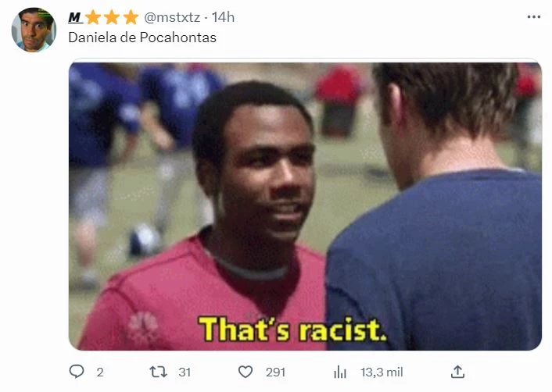Like the tweet with the heart icon
This screenshot has height=392, width=552.
[x=246, y=372]
